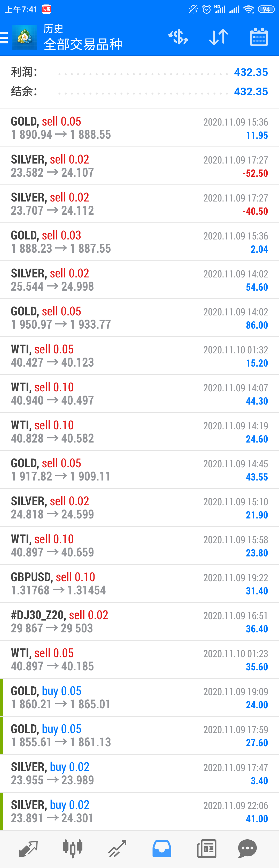Go to the Trade tab
The width and height of the screenshot is (279, 868).
(x=117, y=848)
